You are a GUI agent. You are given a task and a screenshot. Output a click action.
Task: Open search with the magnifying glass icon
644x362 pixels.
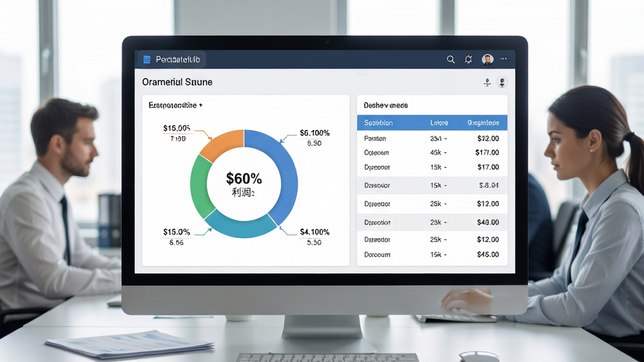[450, 60]
